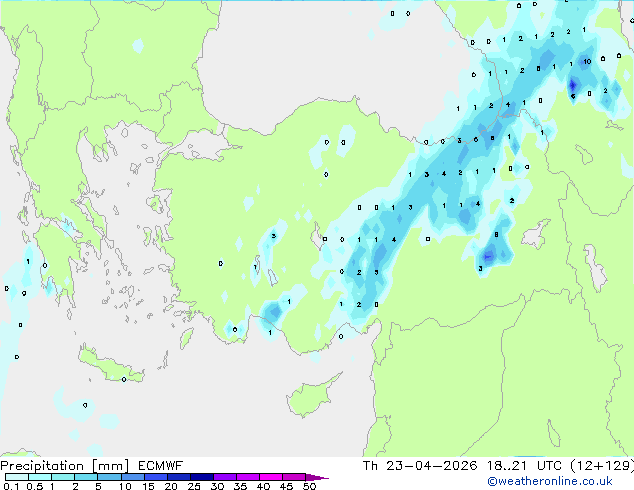
Task: Click the 20–25 mm legend color swatch
Action: tap(178, 477)
